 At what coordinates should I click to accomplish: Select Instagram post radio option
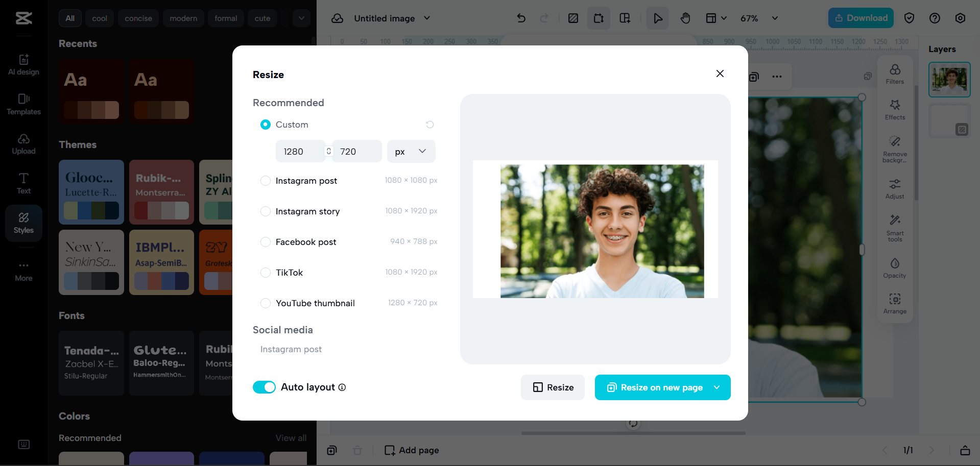tap(266, 181)
